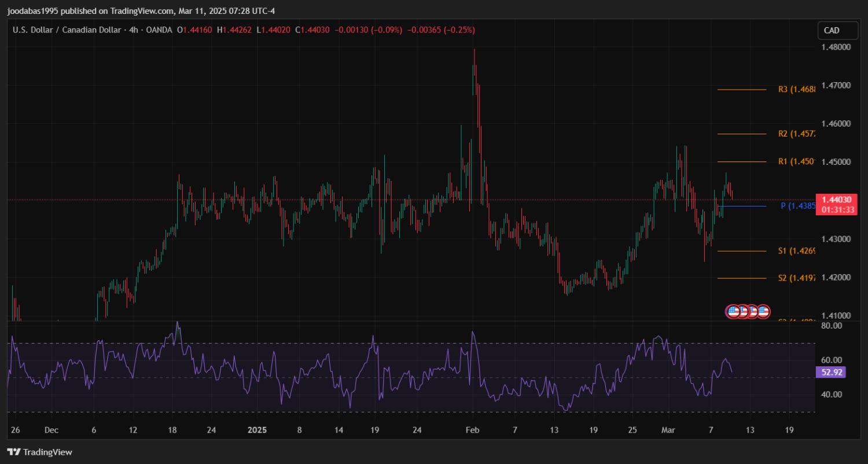Select the S2 pivot support label

point(796,278)
